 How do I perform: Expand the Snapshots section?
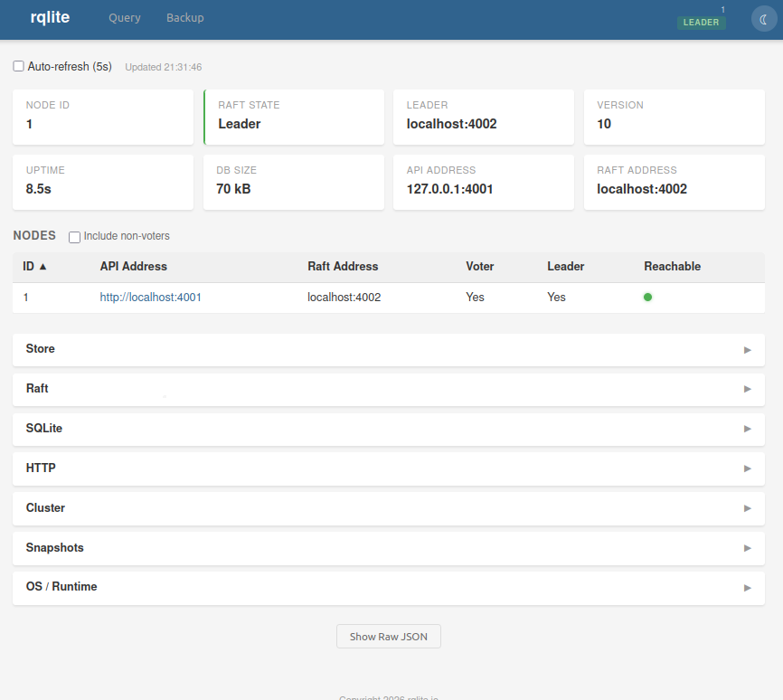(x=389, y=548)
